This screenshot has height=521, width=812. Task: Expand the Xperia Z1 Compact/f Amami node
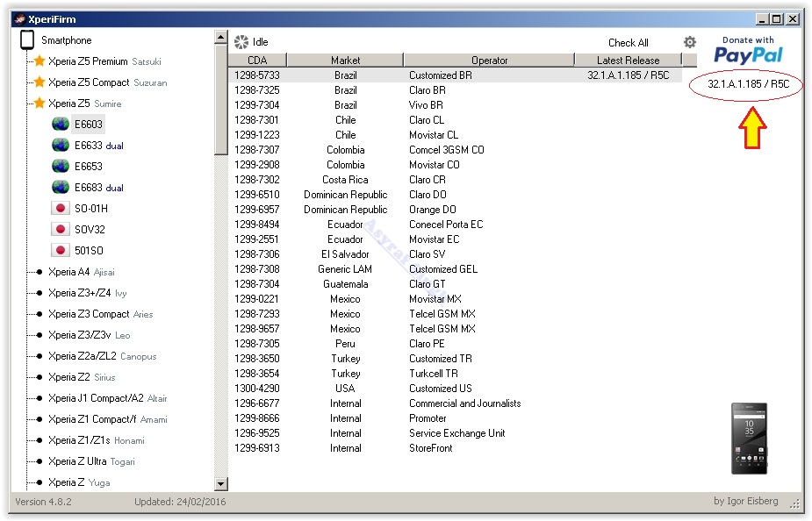pos(39,419)
